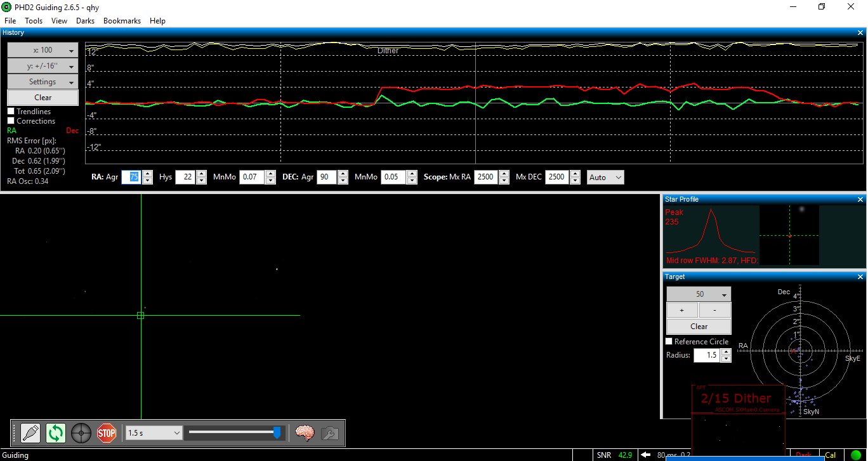
Task: Start looping exposures with green arrows icon
Action: (56, 433)
